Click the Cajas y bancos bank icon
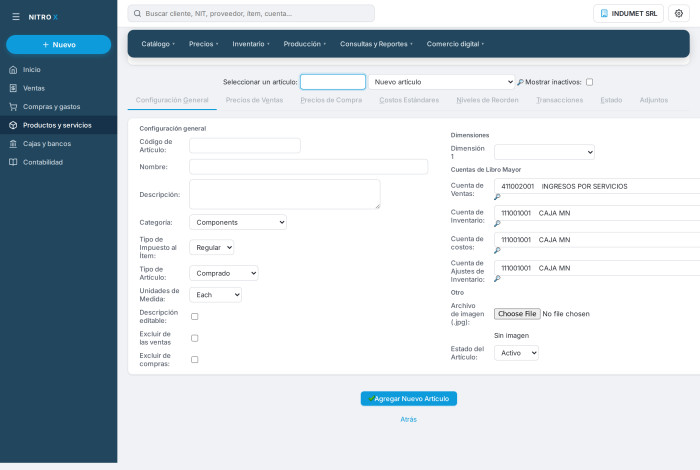Screen dimensions: 700x470 tap(13, 144)
